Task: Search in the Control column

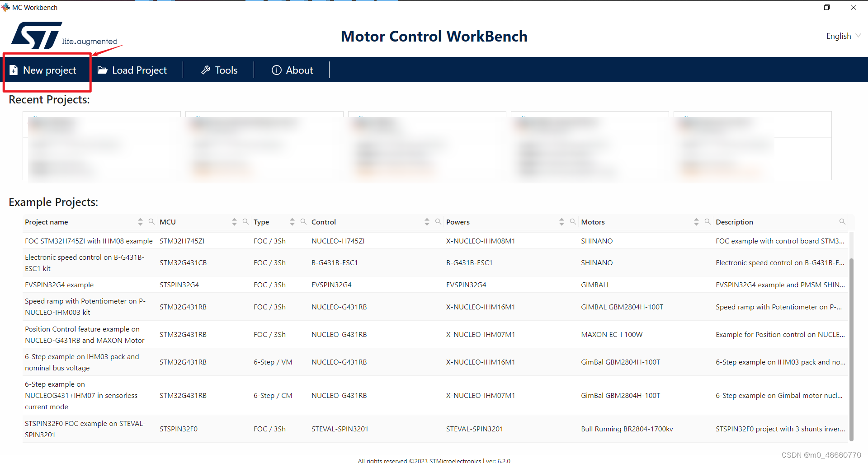Action: (x=438, y=222)
